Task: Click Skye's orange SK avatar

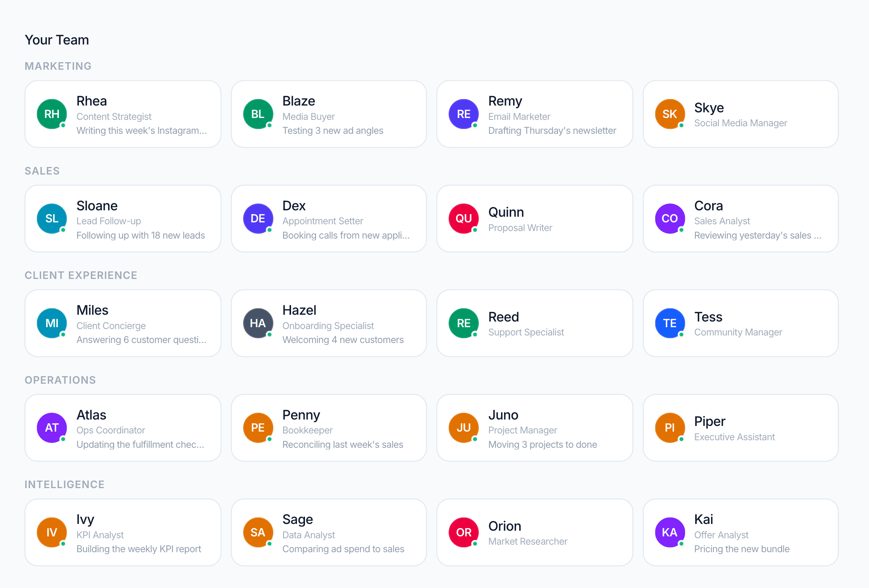Action: pyautogui.click(x=670, y=114)
